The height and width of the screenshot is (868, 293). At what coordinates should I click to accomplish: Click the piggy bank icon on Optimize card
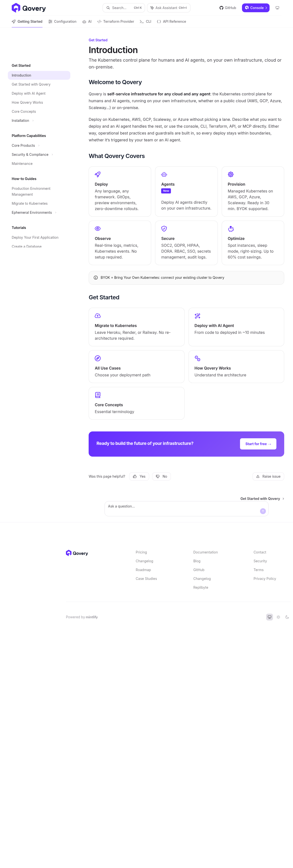[231, 228]
